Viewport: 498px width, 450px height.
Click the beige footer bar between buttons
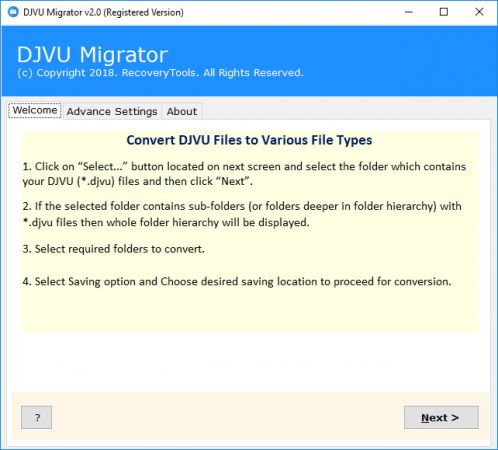pos(227,417)
